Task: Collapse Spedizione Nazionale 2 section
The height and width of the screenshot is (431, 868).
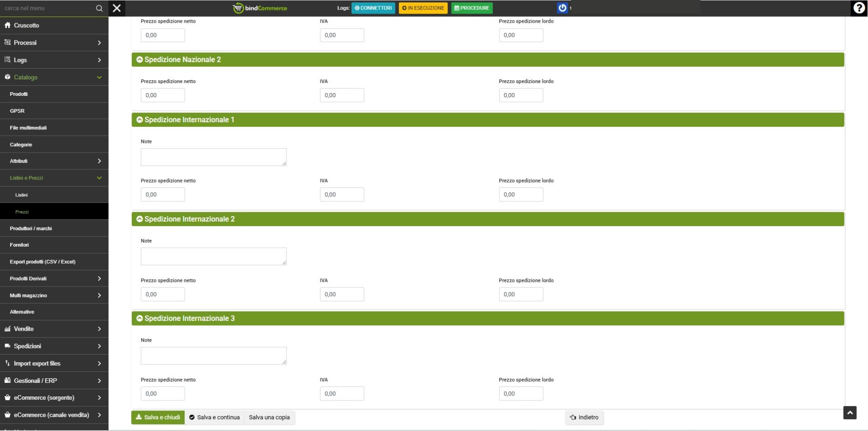Action: point(140,59)
